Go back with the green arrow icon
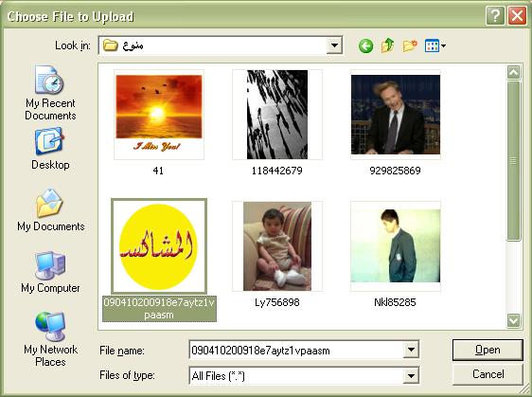 (x=365, y=45)
